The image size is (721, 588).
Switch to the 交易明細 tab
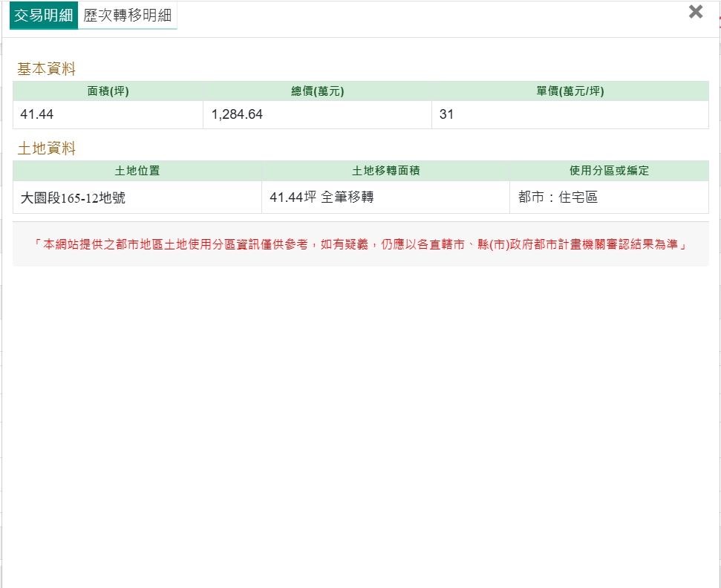44,16
